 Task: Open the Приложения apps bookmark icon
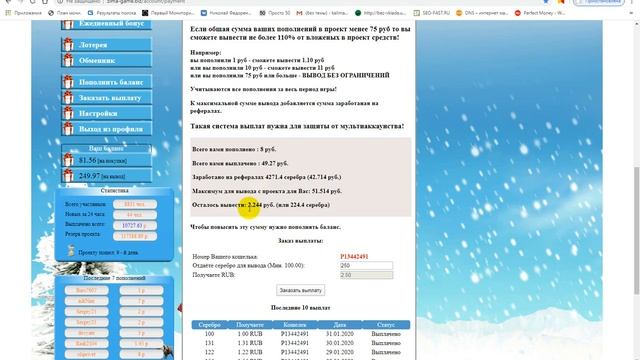(x=8, y=13)
